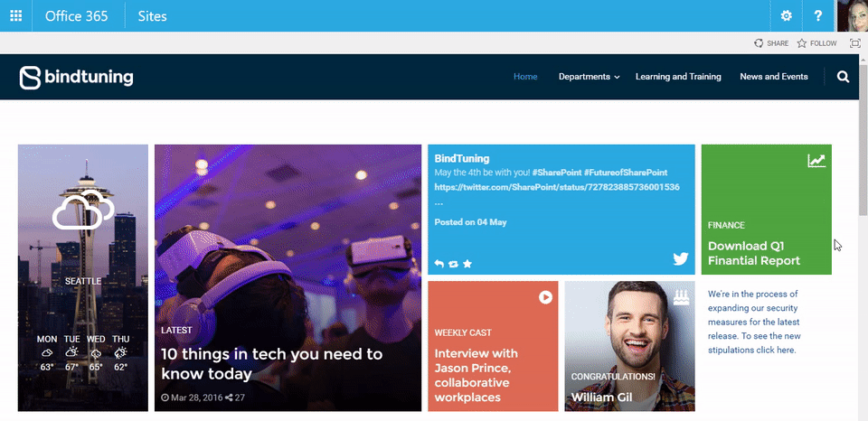Click the BindTuning tweet author name
Viewport: 868px width, 421px height.
tap(462, 159)
